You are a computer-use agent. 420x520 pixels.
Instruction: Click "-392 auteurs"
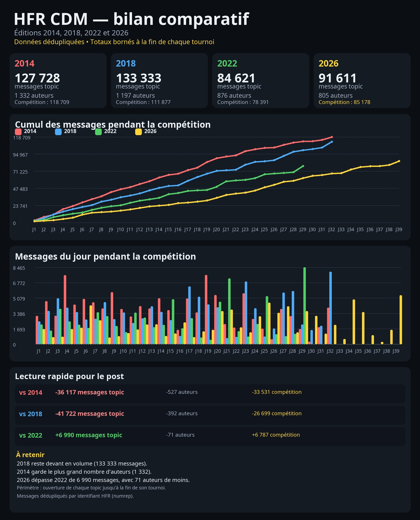coord(182,413)
